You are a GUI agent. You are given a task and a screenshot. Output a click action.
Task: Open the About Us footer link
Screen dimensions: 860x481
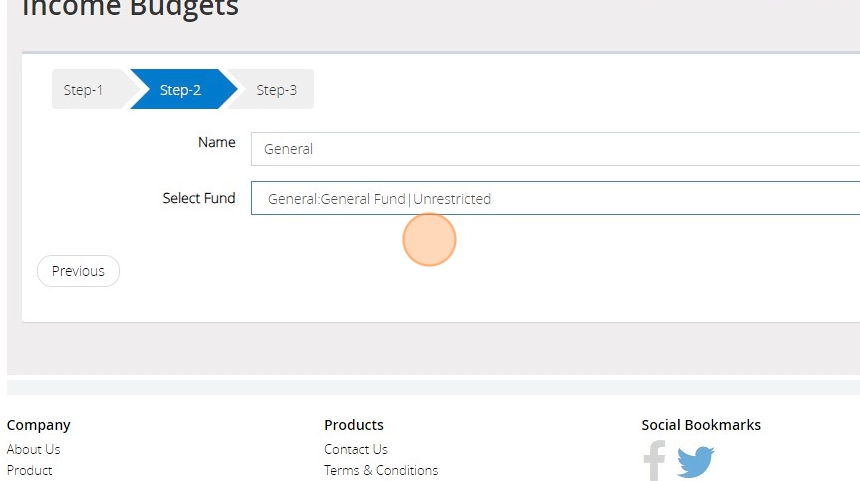pos(33,449)
